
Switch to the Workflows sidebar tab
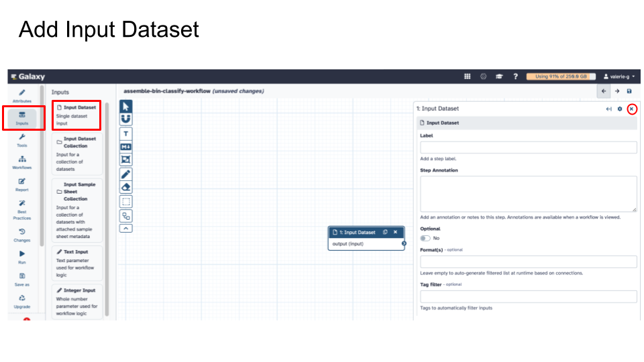pos(22,162)
